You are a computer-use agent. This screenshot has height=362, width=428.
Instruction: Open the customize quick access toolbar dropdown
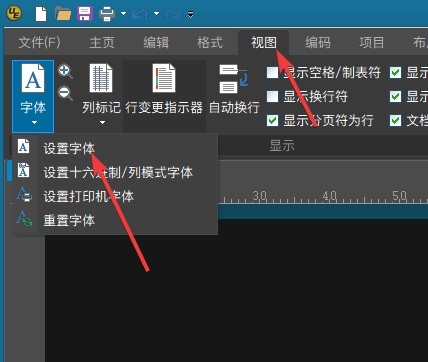point(190,14)
